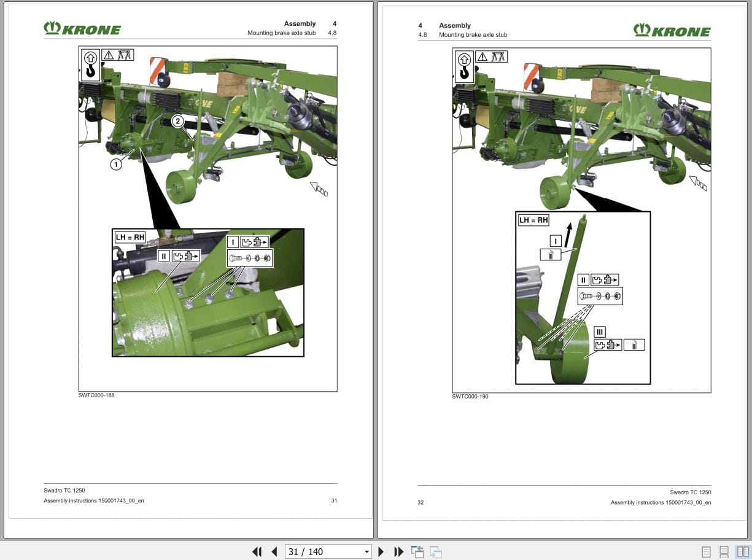
Task: Select the copy page to clipboard icon
Action: (418, 551)
